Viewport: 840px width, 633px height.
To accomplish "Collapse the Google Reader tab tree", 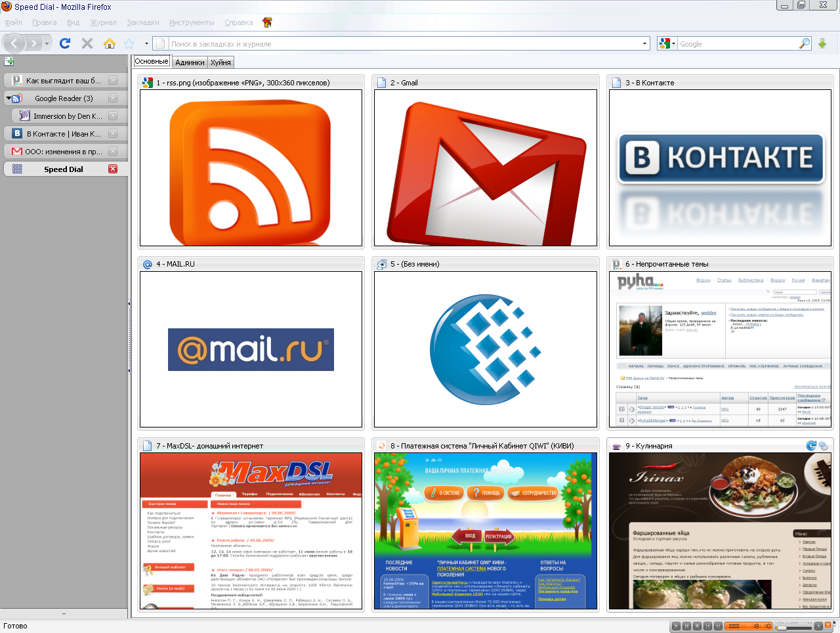I will click(9, 98).
